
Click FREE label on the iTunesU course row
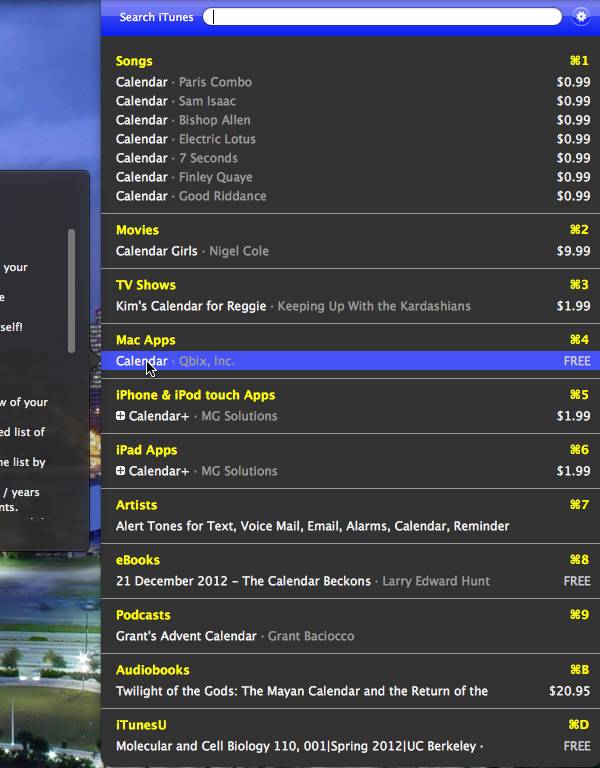[x=577, y=746]
